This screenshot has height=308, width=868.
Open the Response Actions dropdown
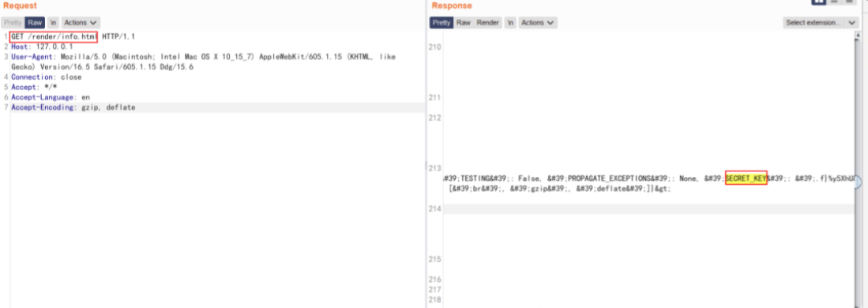(x=538, y=23)
